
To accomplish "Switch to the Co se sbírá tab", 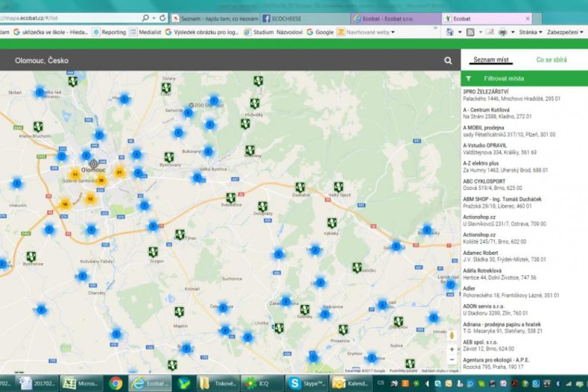I will 551,60.
